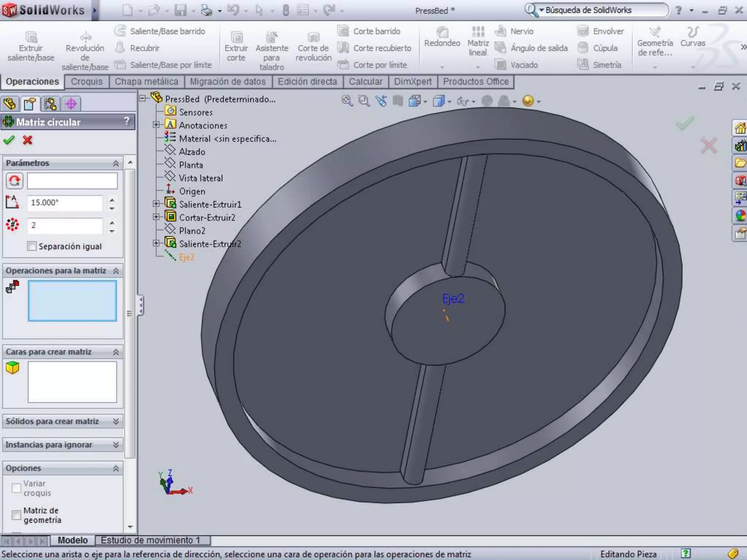
Task: Click the DimXpertManager crosshair tab icon
Action: point(71,104)
